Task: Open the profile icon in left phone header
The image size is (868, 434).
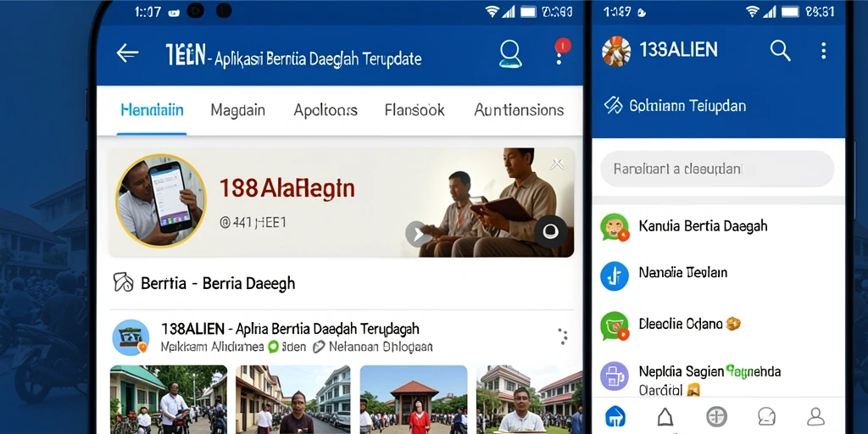Action: [509, 53]
